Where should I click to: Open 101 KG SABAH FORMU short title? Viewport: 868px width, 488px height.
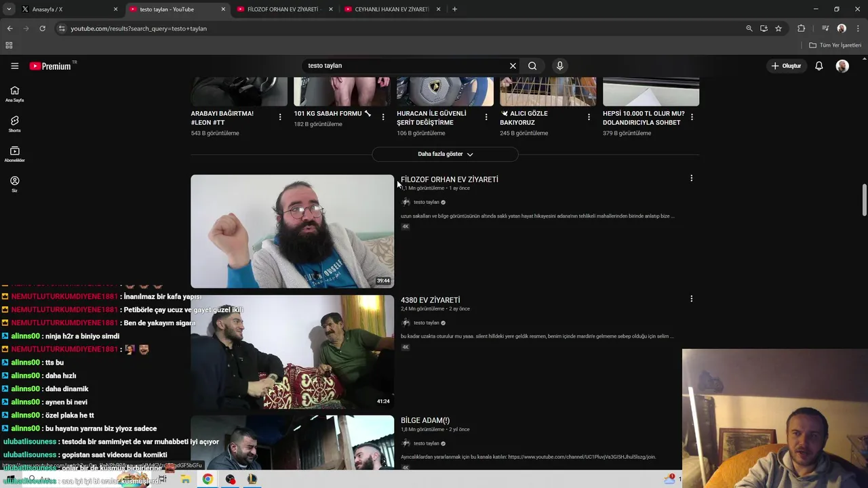[332, 114]
